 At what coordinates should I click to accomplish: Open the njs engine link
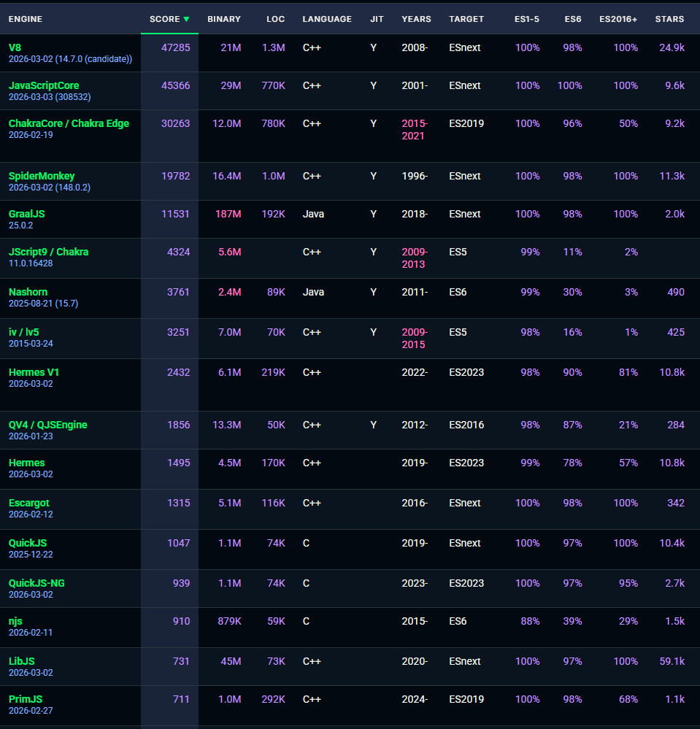pos(15,621)
